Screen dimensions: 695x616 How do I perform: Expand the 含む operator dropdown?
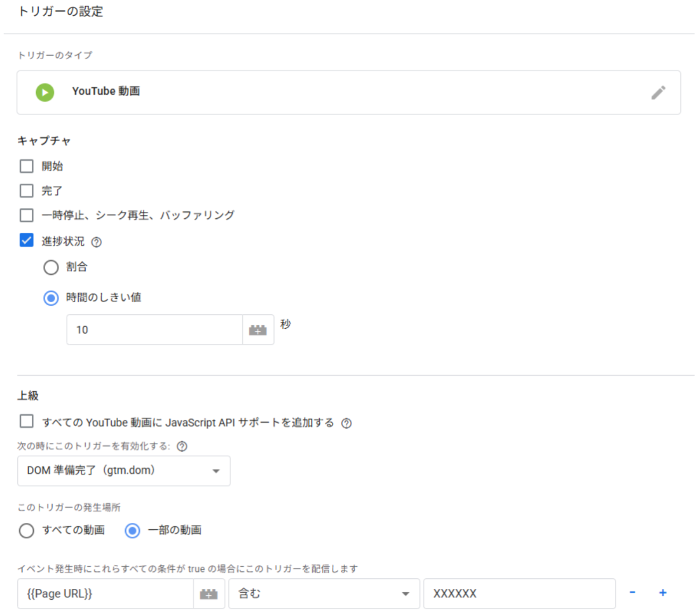pyautogui.click(x=324, y=594)
